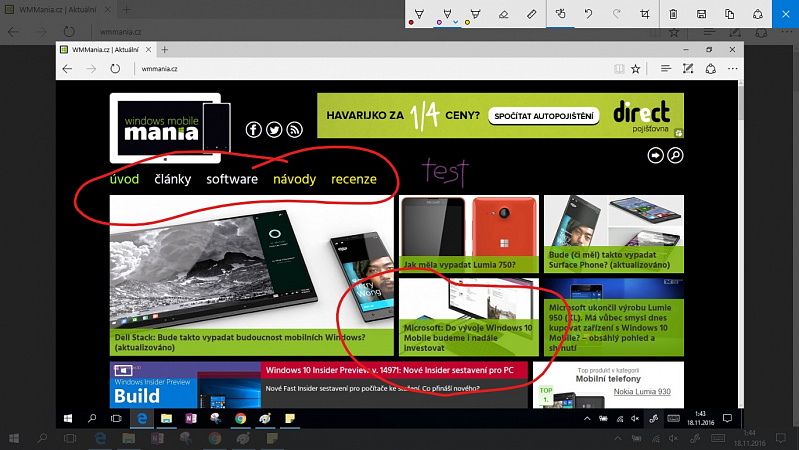Open reading view in inner Edge window
Screen dimensions: 799x450
pyautogui.click(x=619, y=69)
